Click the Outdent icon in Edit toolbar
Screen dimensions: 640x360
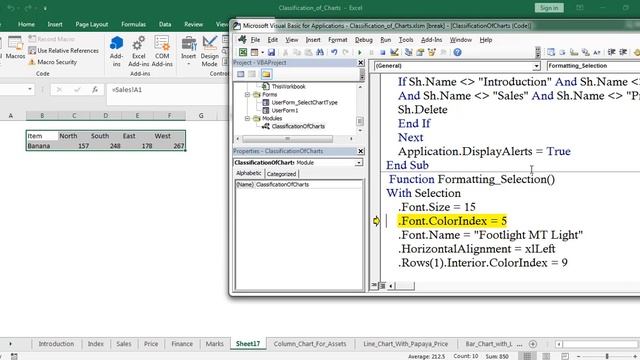pyautogui.click(x=623, y=52)
